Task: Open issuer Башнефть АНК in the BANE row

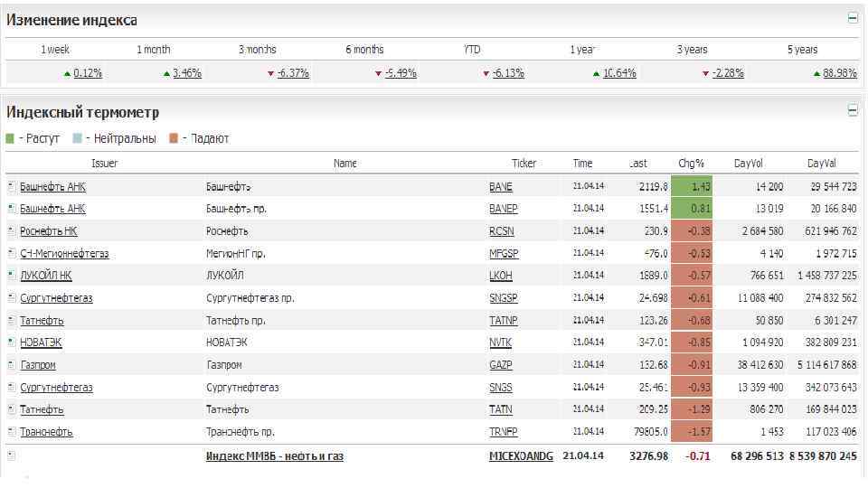Action: point(53,186)
